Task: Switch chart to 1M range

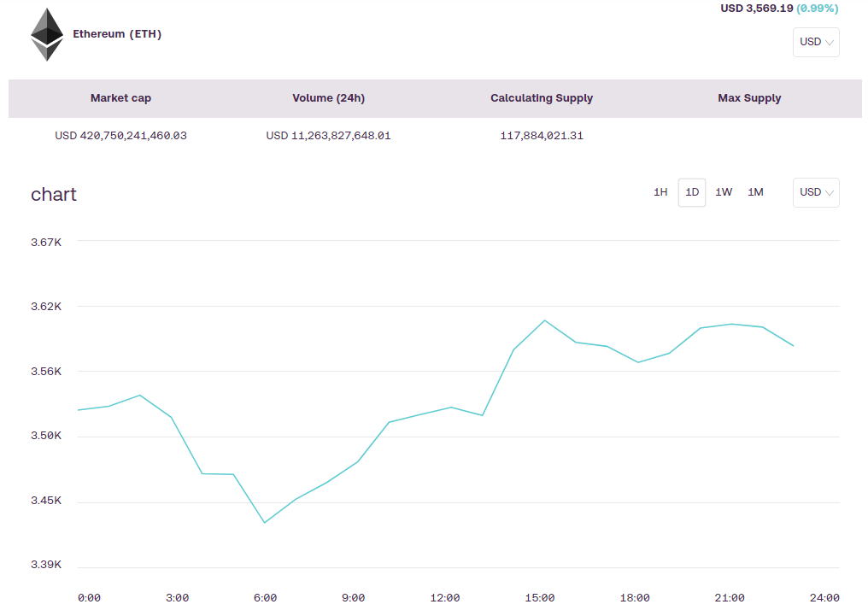Action: pos(755,192)
